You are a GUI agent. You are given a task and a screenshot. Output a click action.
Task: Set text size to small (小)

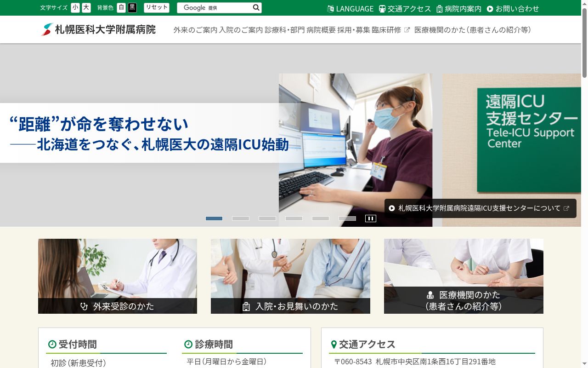(75, 8)
